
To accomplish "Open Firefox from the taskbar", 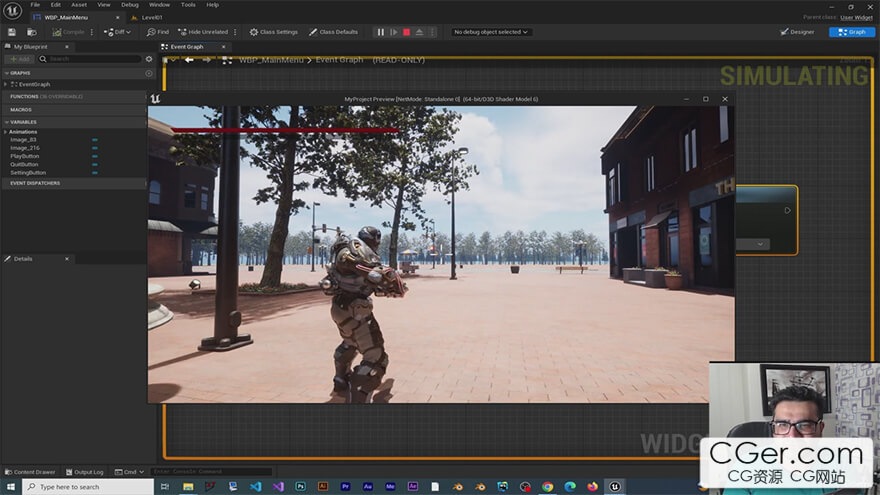I will pyautogui.click(x=592, y=487).
